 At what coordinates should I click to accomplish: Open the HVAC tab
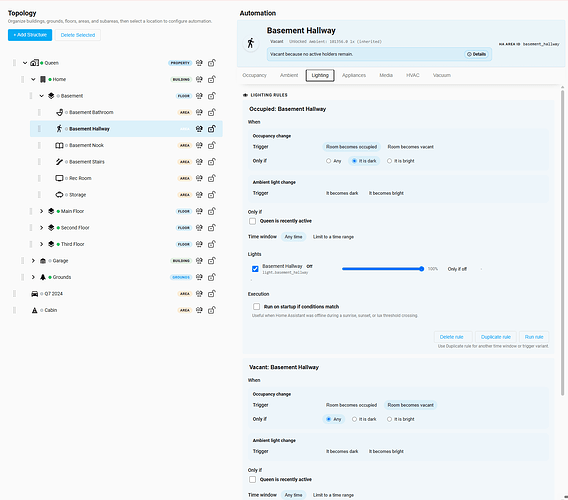413,75
